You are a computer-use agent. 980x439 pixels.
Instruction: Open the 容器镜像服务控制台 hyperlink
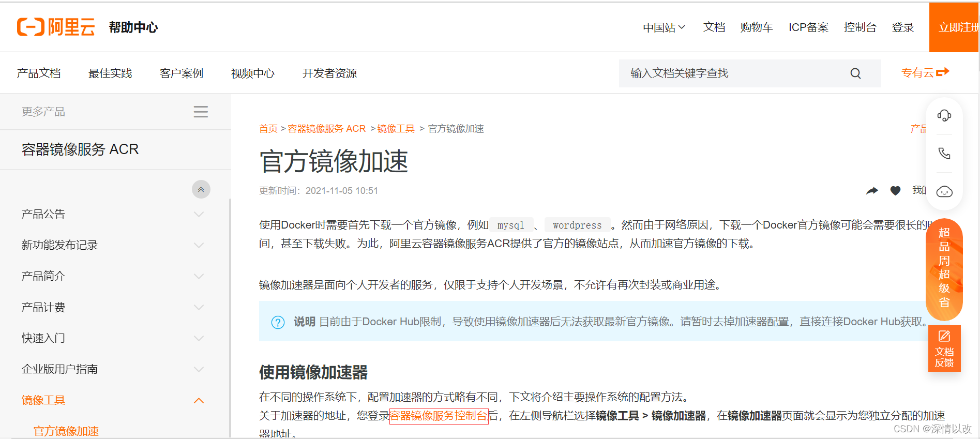click(x=439, y=416)
